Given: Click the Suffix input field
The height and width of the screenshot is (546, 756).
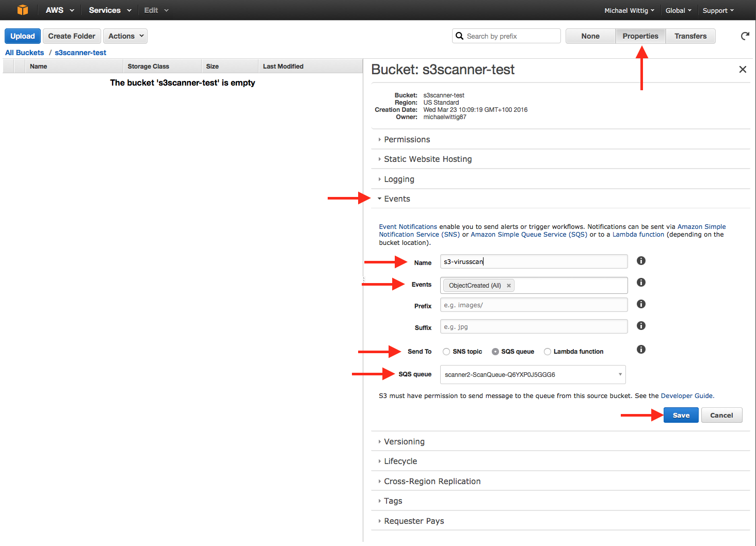Looking at the screenshot, I should point(534,326).
